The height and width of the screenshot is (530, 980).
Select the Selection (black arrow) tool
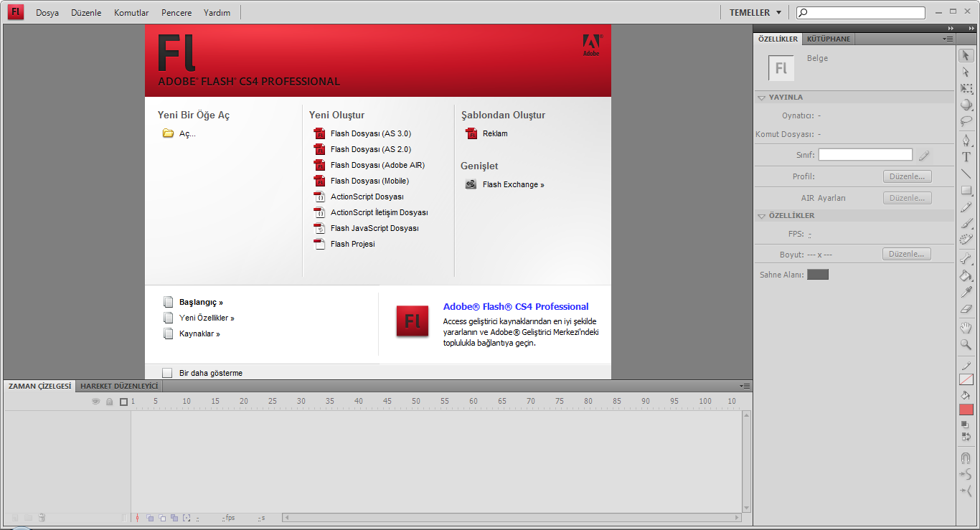coord(966,55)
